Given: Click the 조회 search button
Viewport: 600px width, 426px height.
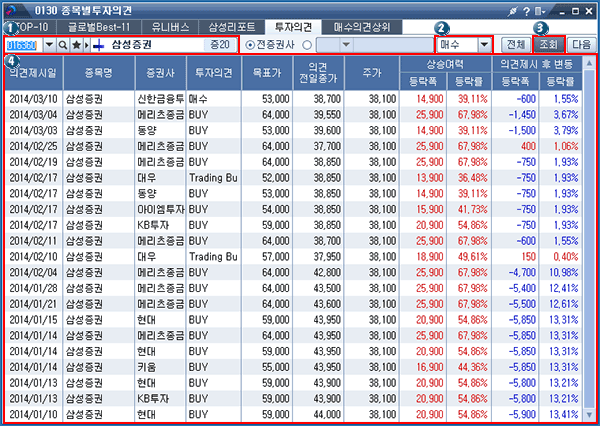Looking at the screenshot, I should click(x=548, y=45).
